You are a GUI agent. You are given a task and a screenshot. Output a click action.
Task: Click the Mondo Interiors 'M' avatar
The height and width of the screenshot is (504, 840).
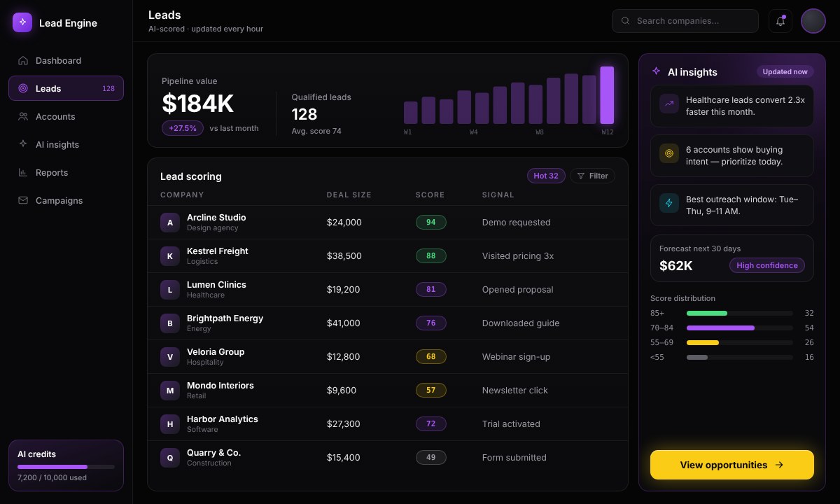point(170,391)
